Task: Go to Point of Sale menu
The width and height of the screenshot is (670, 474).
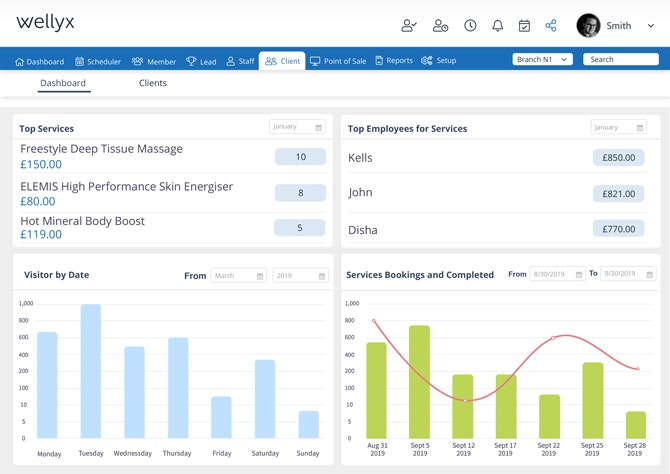Action: click(x=338, y=61)
